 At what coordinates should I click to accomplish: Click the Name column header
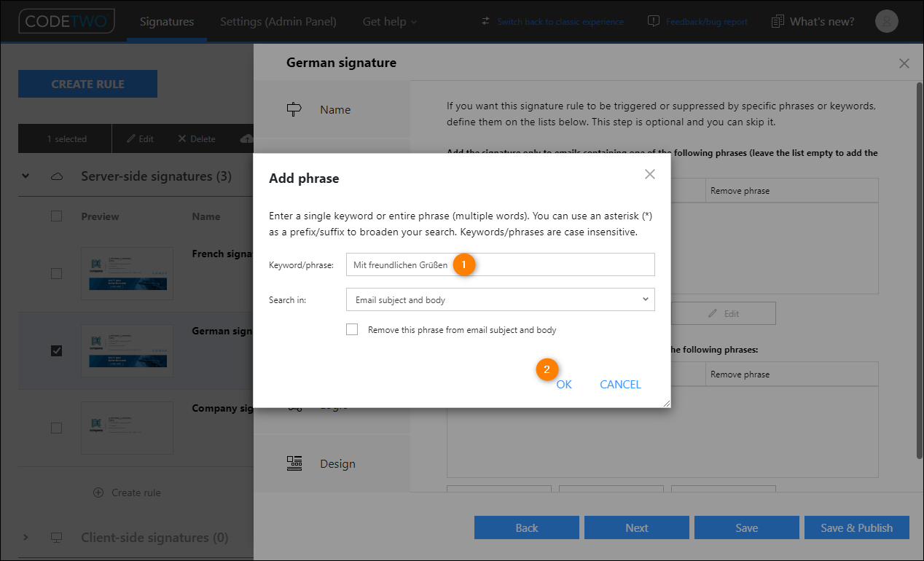206,216
